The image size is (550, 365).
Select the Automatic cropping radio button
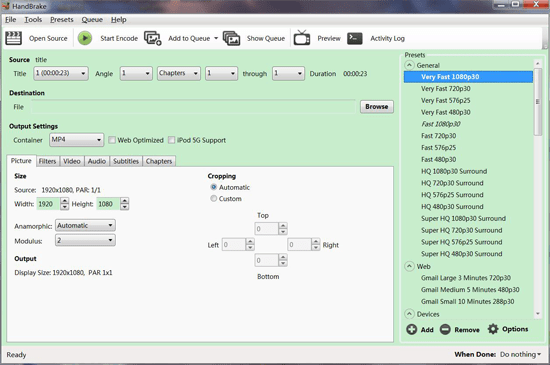point(213,187)
